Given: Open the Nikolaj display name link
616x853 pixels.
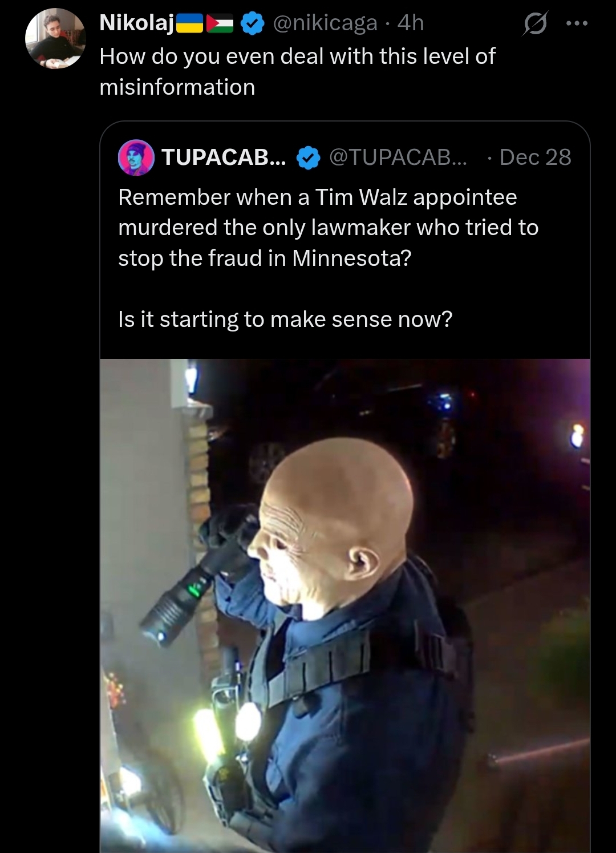Looking at the screenshot, I should click(137, 23).
